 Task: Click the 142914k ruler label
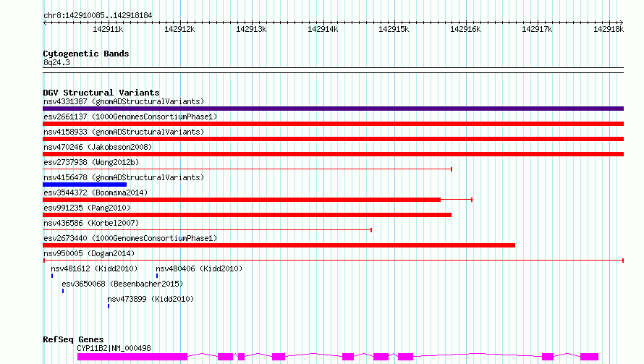(x=323, y=29)
